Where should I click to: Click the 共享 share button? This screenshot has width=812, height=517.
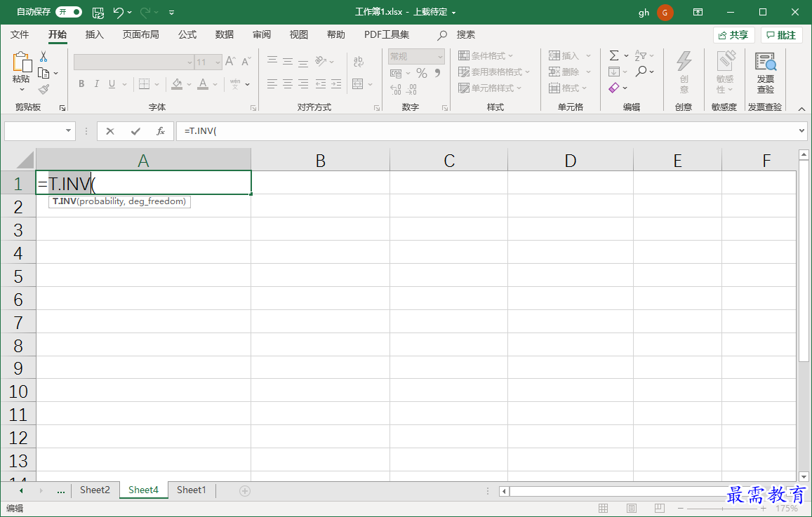(734, 35)
